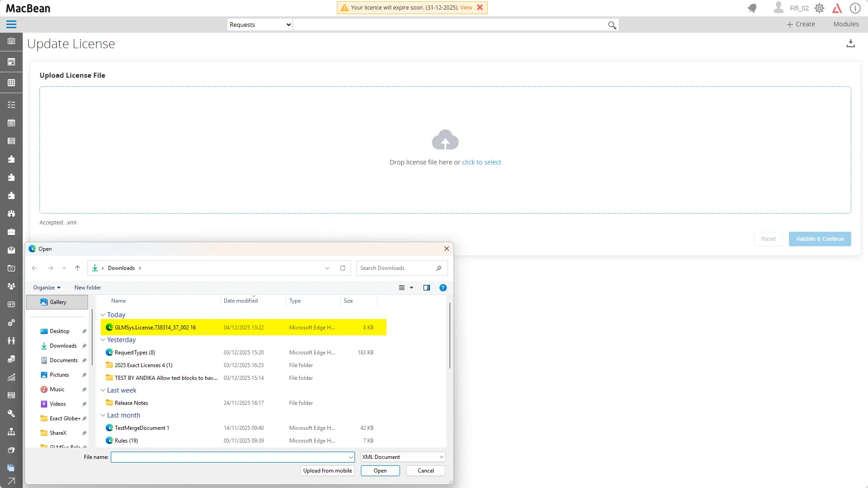Click the 'click to select' link
Screen dimensions: 868x488
tap(481, 162)
